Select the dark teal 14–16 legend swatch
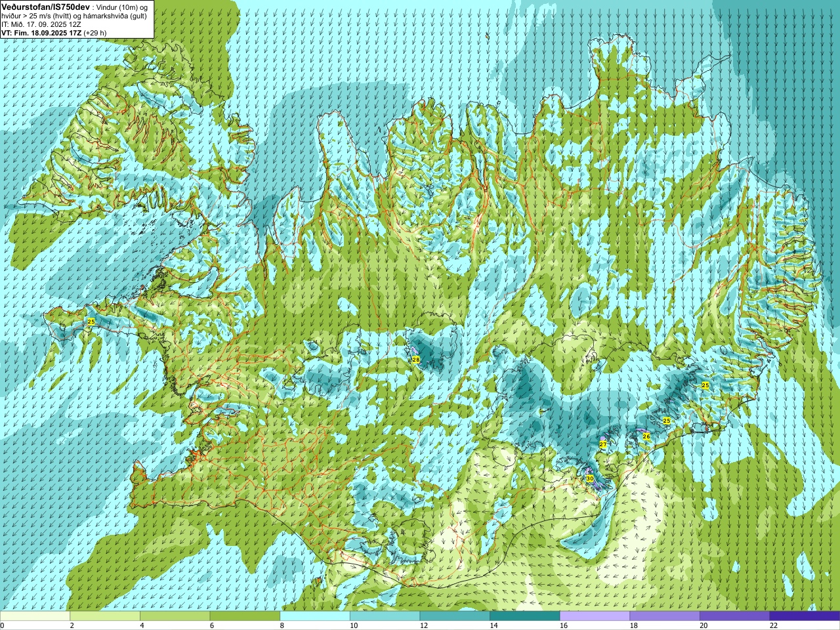This screenshot has height=630, width=840. [525, 616]
